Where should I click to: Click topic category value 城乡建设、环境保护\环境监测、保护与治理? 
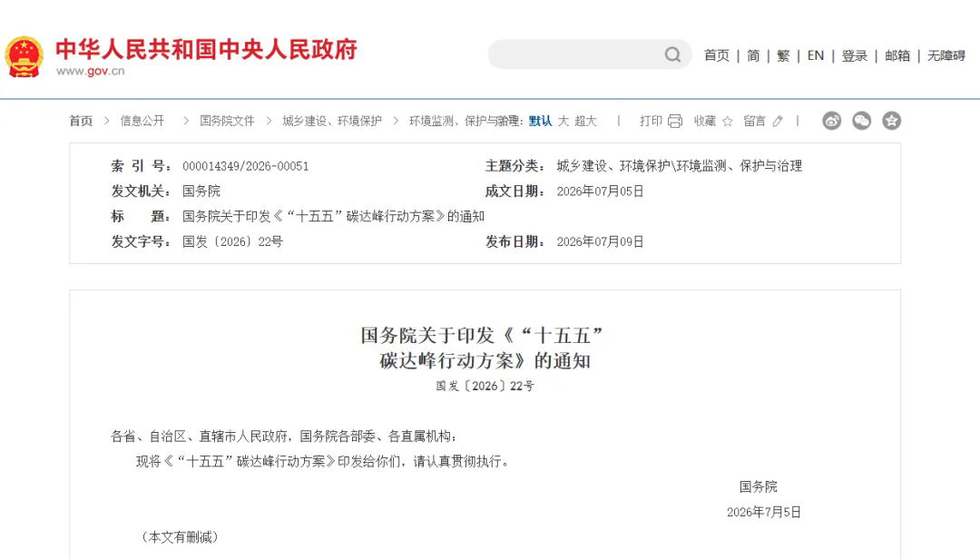tap(680, 166)
